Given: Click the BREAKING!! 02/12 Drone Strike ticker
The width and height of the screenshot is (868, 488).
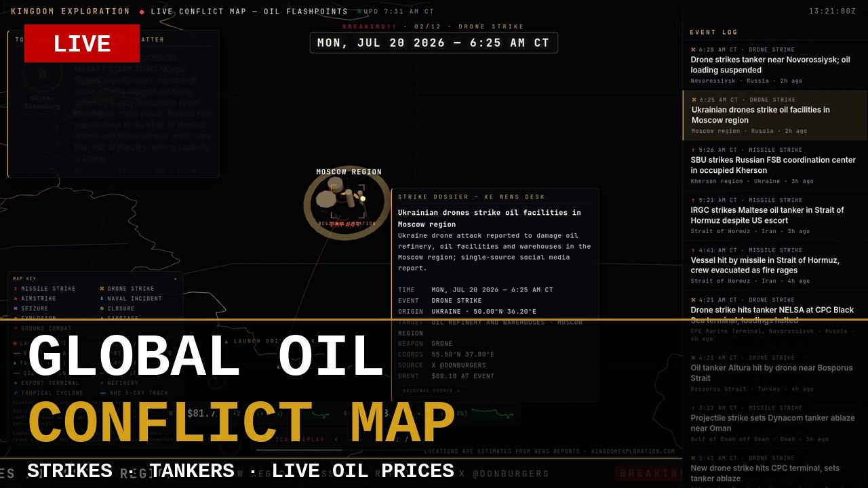Looking at the screenshot, I should coord(433,26).
